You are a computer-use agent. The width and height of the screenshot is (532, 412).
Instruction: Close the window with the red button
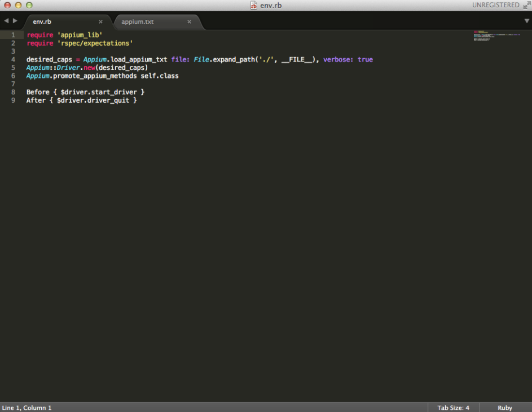pyautogui.click(x=7, y=5)
